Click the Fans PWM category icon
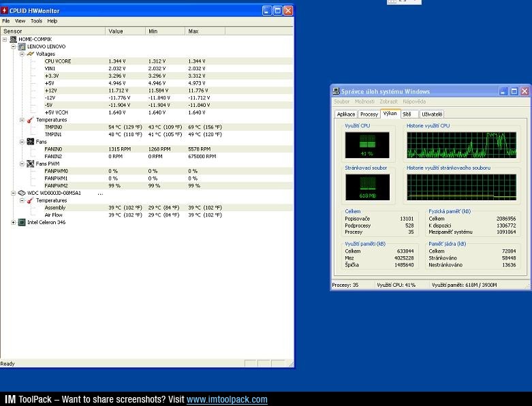The image size is (532, 406). [x=30, y=163]
